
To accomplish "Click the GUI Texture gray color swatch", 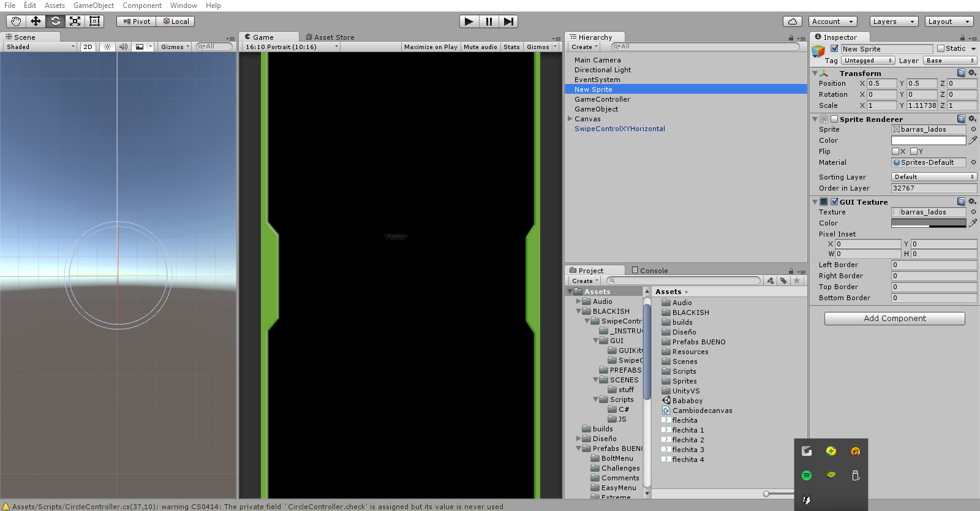I will 929,223.
